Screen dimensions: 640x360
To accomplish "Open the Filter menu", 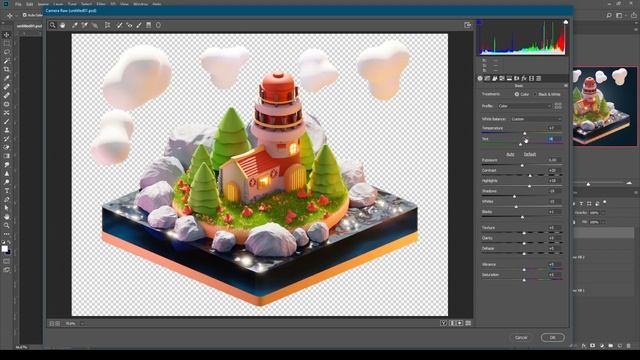I will [x=101, y=4].
